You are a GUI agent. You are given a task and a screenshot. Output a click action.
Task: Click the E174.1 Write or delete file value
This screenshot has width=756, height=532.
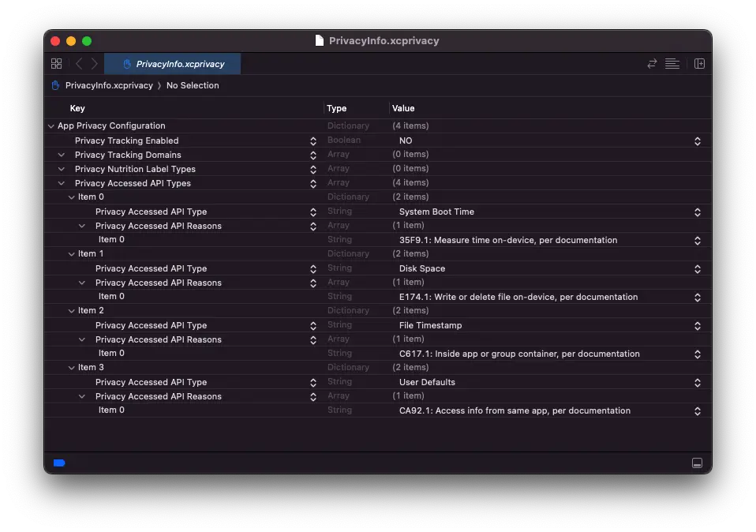518,297
